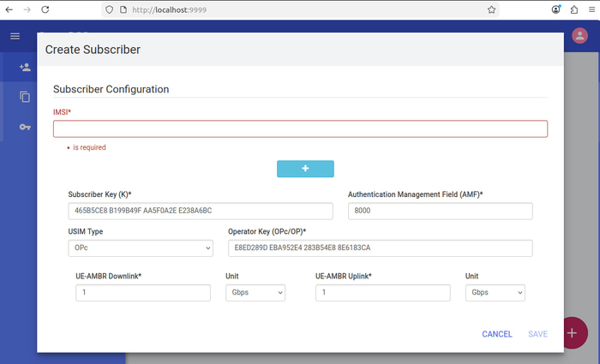Click the Subscriber Key (K) field
This screenshot has height=364, width=600.
(201, 211)
